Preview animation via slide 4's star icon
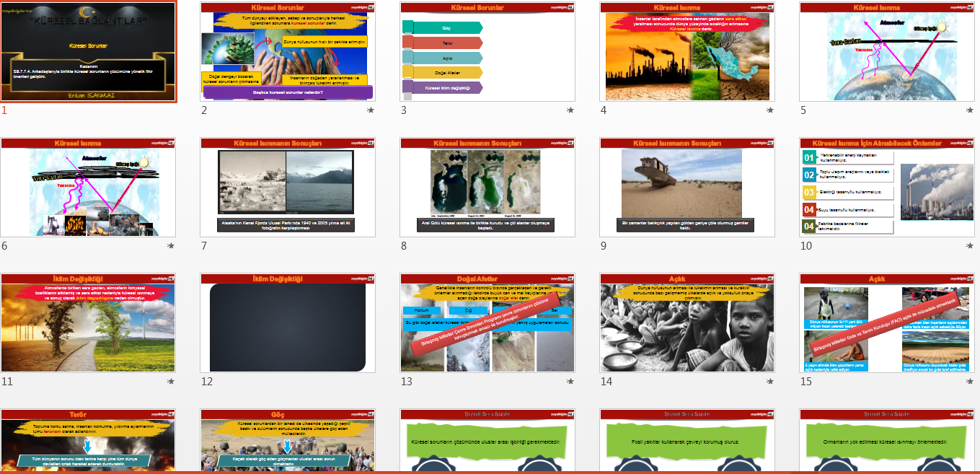Screen dimensions: 980x474 point(769,110)
